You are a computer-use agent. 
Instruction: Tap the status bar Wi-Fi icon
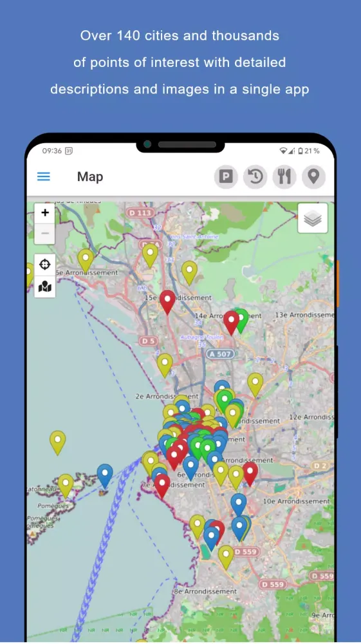[283, 151]
